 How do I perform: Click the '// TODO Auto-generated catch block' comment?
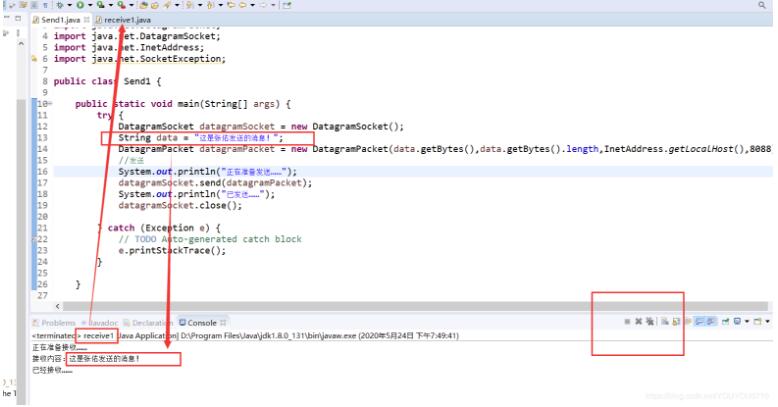click(210, 239)
